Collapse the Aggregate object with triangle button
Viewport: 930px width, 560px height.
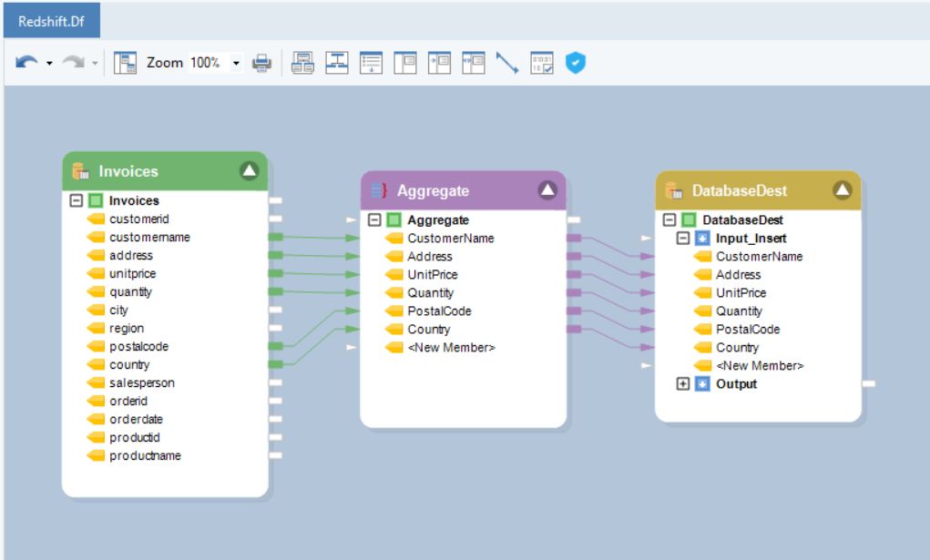point(547,189)
